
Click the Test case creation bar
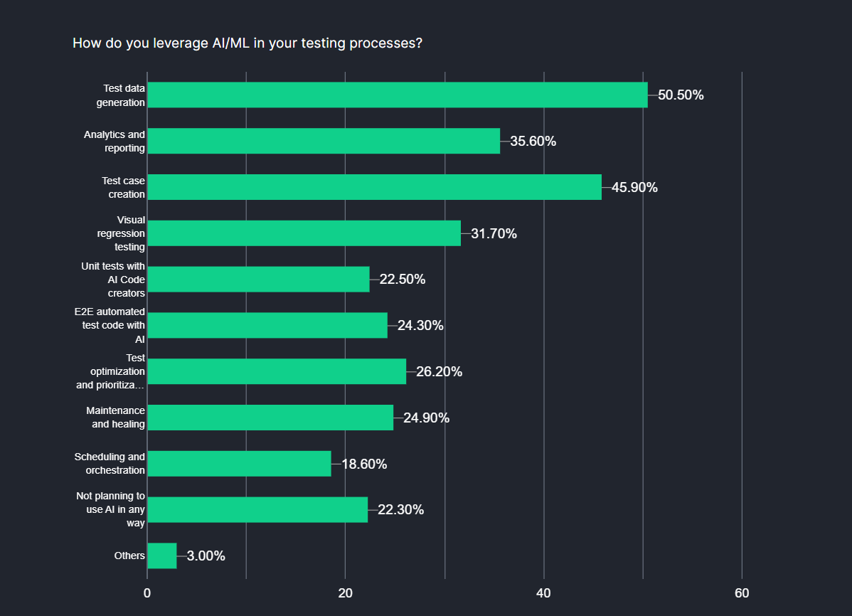374,187
